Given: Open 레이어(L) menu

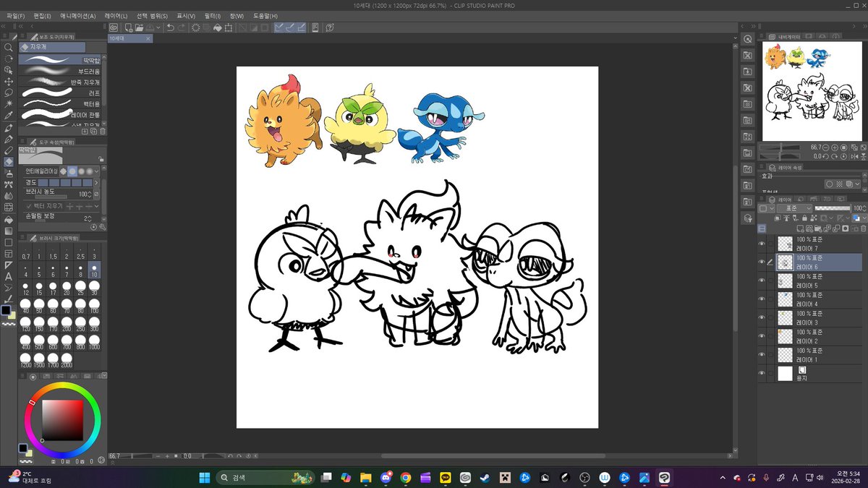Looking at the screenshot, I should (x=116, y=15).
